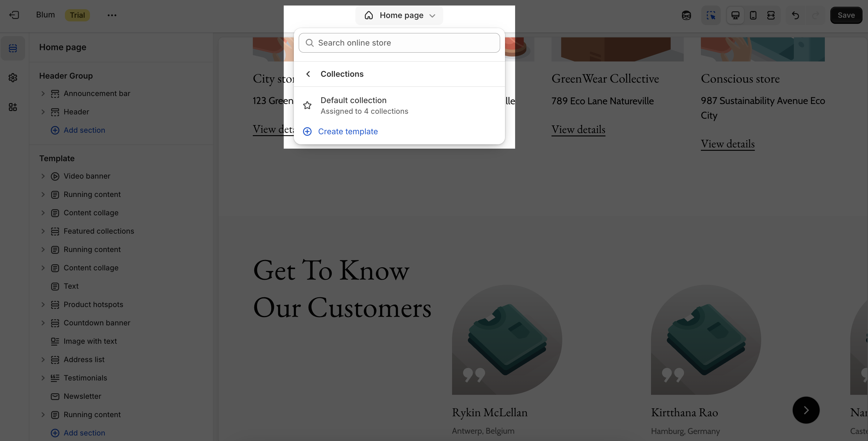Screen dimensions: 868x441
Task: Switch to desktop preview
Action: click(x=735, y=15)
